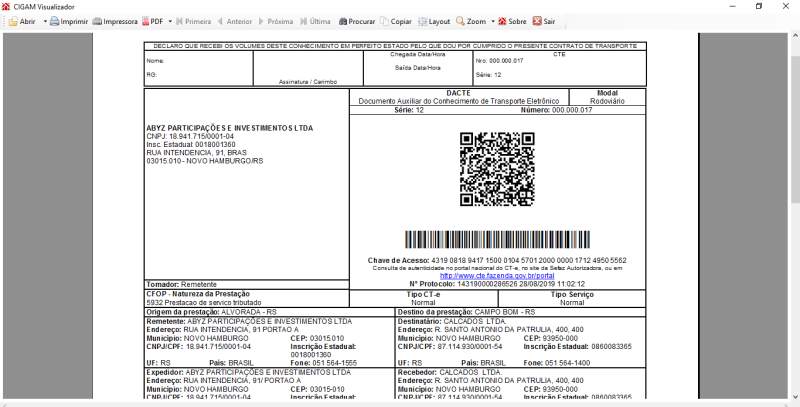
Task: Click 'RUA INTENDENCIA, 91, BRAS' address line
Action: 196,152
